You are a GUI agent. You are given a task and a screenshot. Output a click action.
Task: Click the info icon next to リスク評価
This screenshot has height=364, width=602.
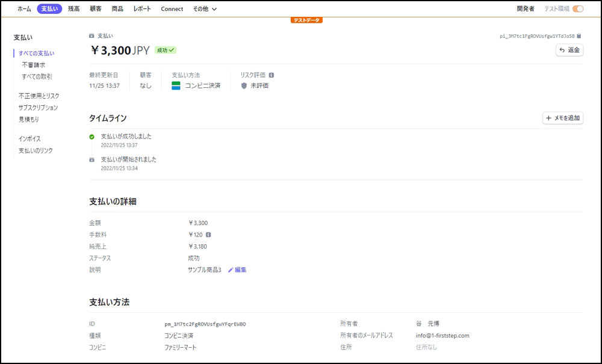coord(272,75)
